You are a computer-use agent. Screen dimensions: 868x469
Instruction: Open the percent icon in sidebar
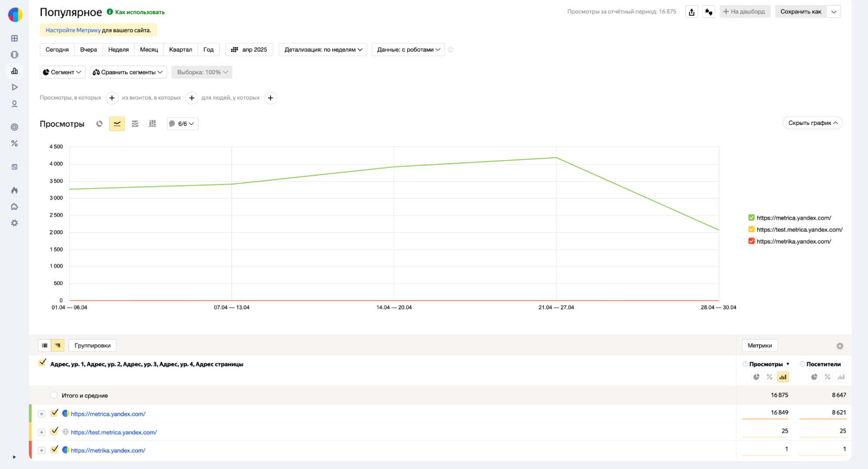tap(14, 143)
